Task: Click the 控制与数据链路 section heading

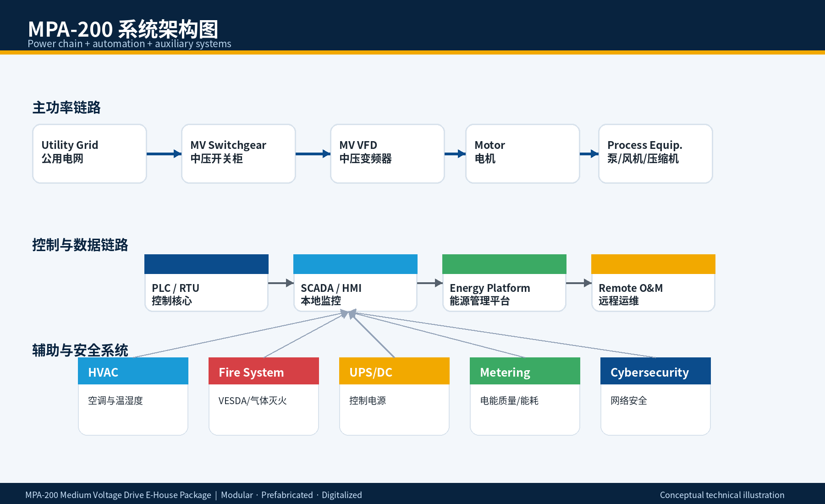Action: pos(80,245)
